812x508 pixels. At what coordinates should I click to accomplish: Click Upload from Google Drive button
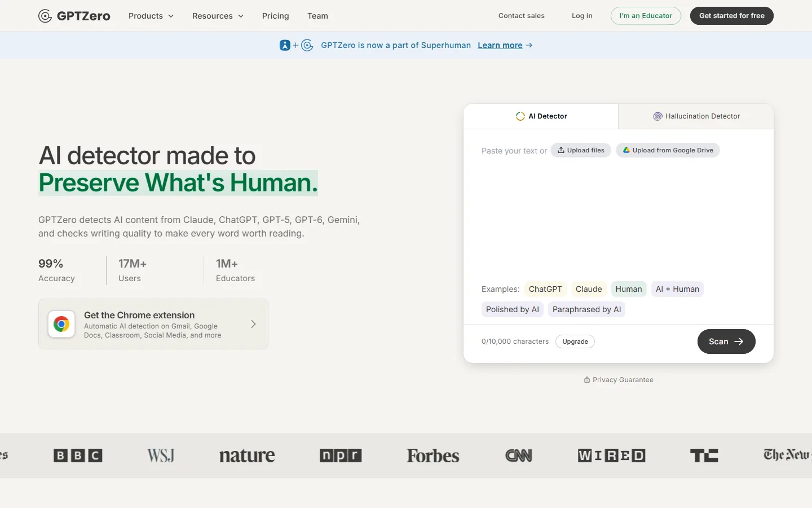[x=668, y=150]
